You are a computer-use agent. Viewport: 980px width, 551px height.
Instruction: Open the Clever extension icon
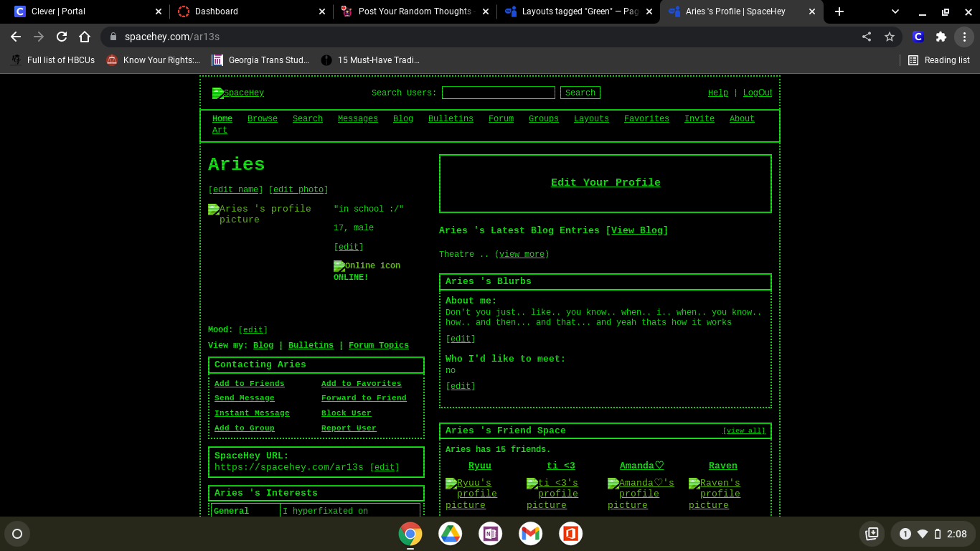918,37
